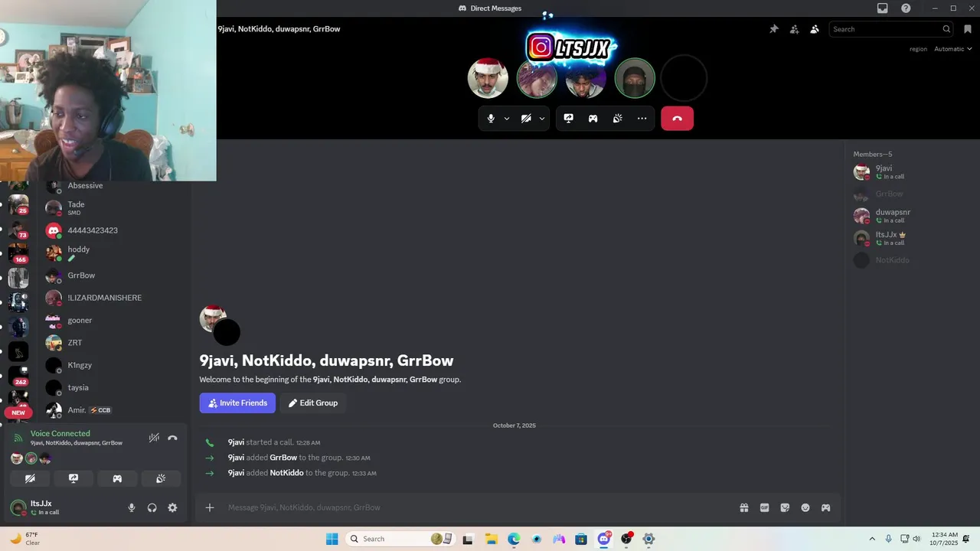This screenshot has width=980, height=551.
Task: Show hidden system tray icons
Action: tap(872, 539)
